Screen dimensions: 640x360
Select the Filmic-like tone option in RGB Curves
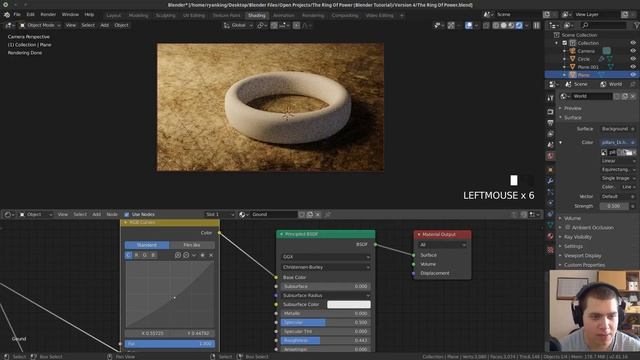(x=192, y=245)
